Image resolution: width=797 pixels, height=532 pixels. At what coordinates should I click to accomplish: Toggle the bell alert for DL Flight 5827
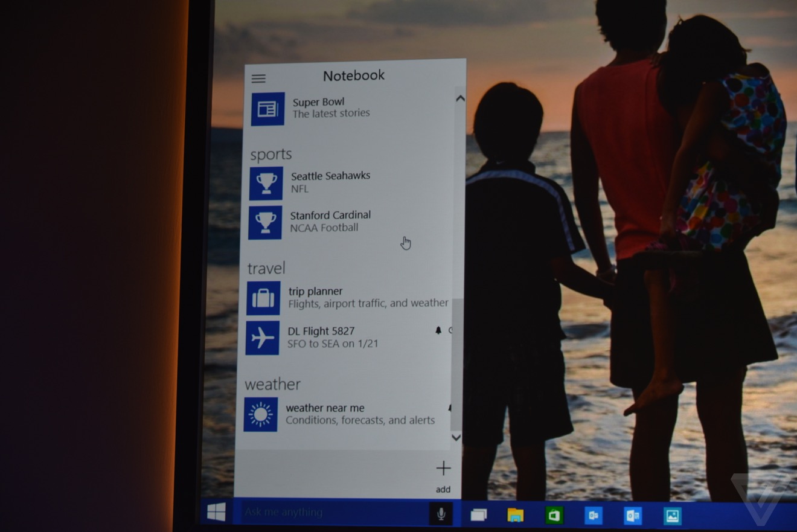tap(438, 330)
